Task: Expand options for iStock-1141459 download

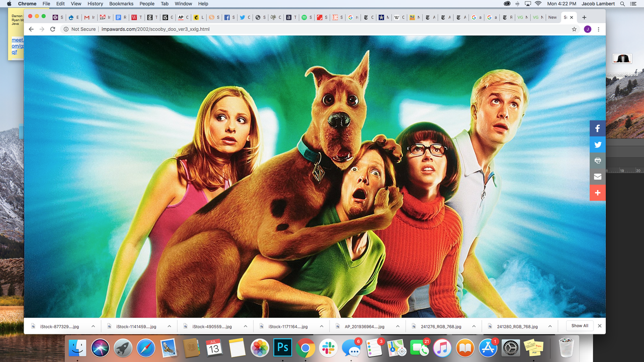Action: pos(169,326)
